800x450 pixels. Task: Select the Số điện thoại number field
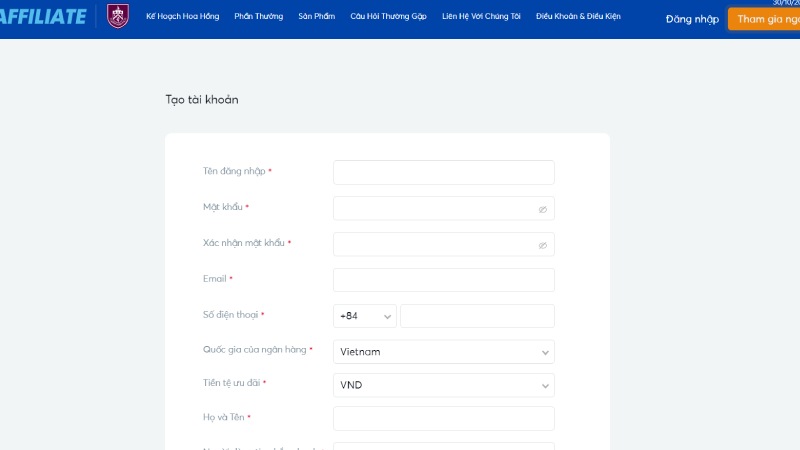477,316
